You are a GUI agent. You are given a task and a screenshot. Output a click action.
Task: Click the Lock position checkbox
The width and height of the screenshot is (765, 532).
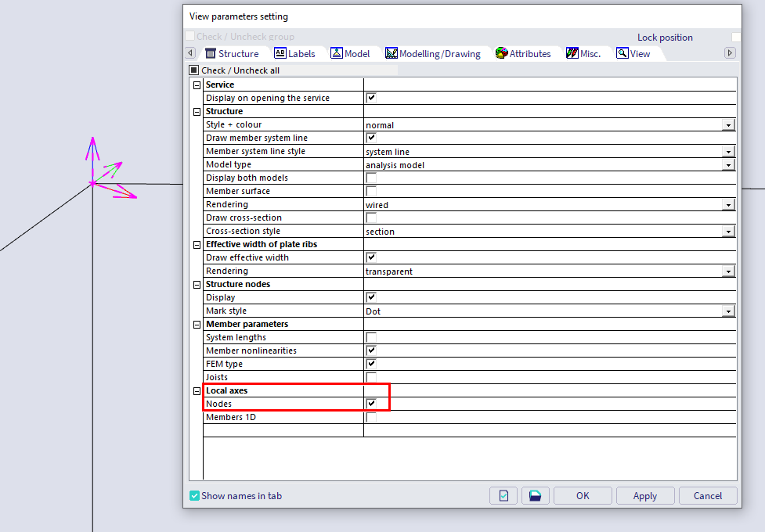(x=735, y=38)
